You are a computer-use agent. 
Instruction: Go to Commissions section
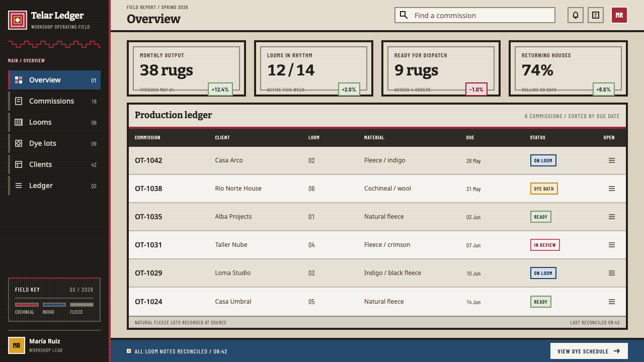pyautogui.click(x=54, y=101)
